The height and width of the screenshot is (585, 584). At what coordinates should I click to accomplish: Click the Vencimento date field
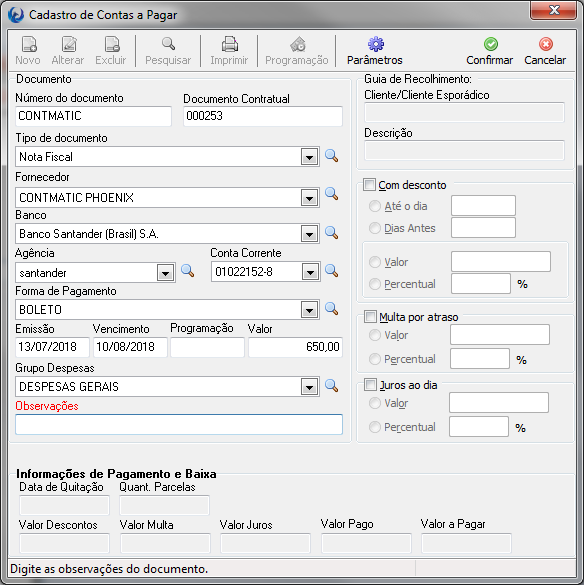click(130, 347)
